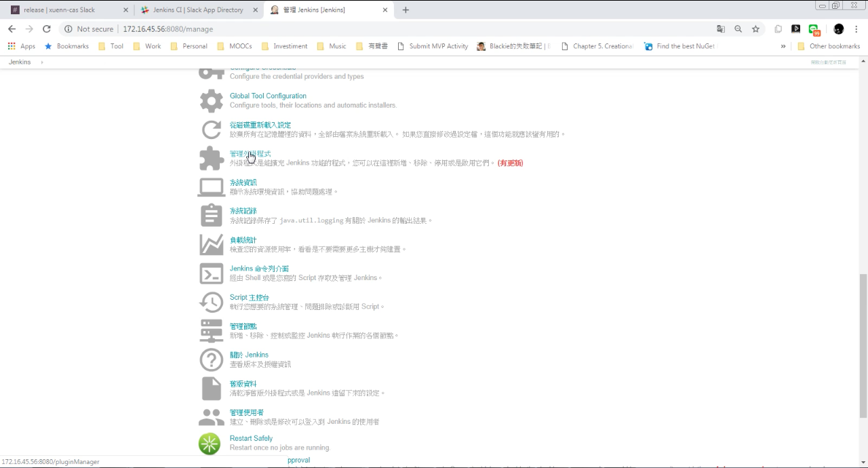Click the people icon for 管理使用者
The height and width of the screenshot is (468, 868).
coord(211,416)
